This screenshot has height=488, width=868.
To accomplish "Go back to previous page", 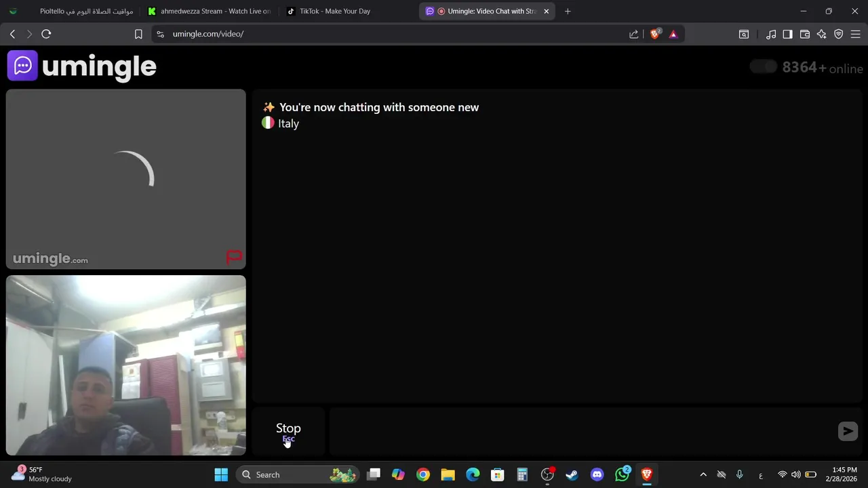I will (12, 34).
